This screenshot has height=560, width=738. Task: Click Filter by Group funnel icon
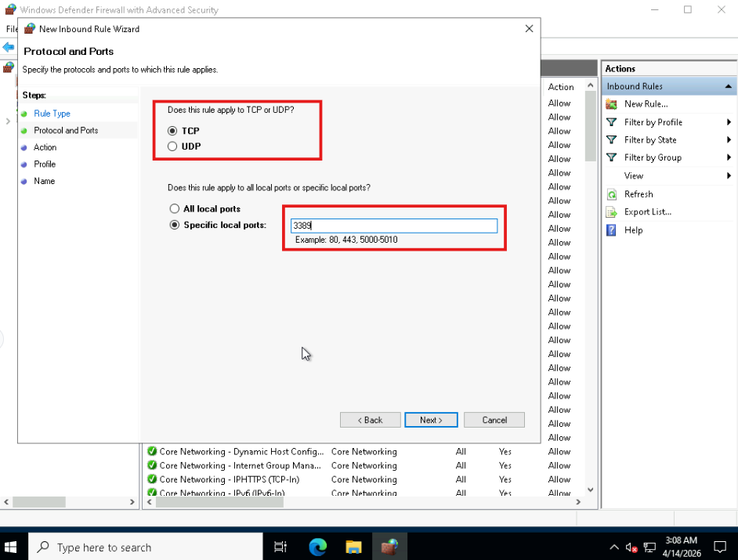[x=611, y=157]
